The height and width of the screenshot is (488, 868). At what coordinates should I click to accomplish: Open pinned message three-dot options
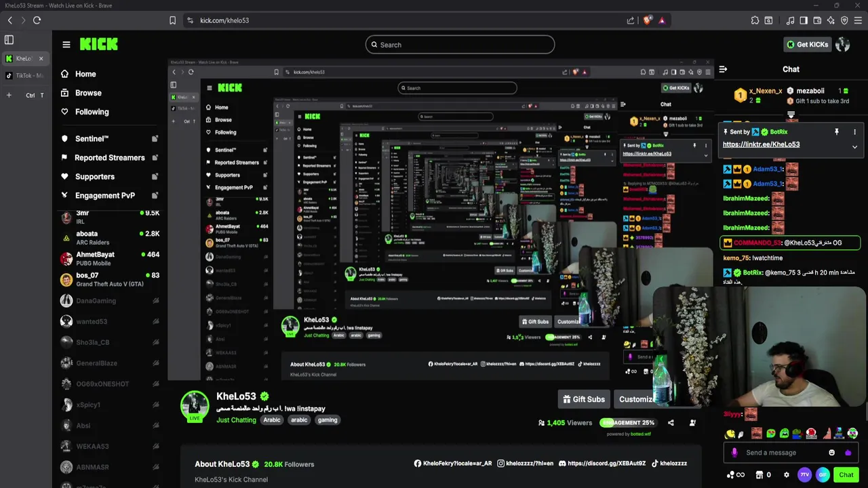[854, 132]
